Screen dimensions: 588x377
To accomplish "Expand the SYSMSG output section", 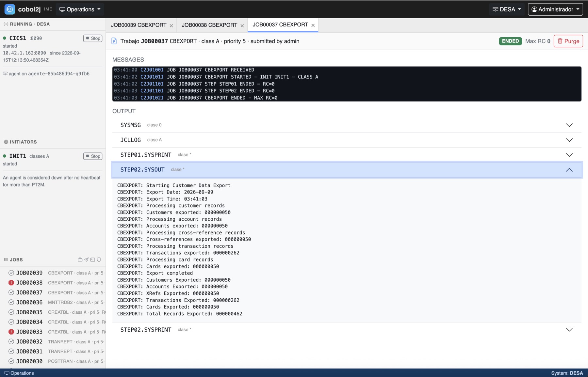I will [347, 125].
